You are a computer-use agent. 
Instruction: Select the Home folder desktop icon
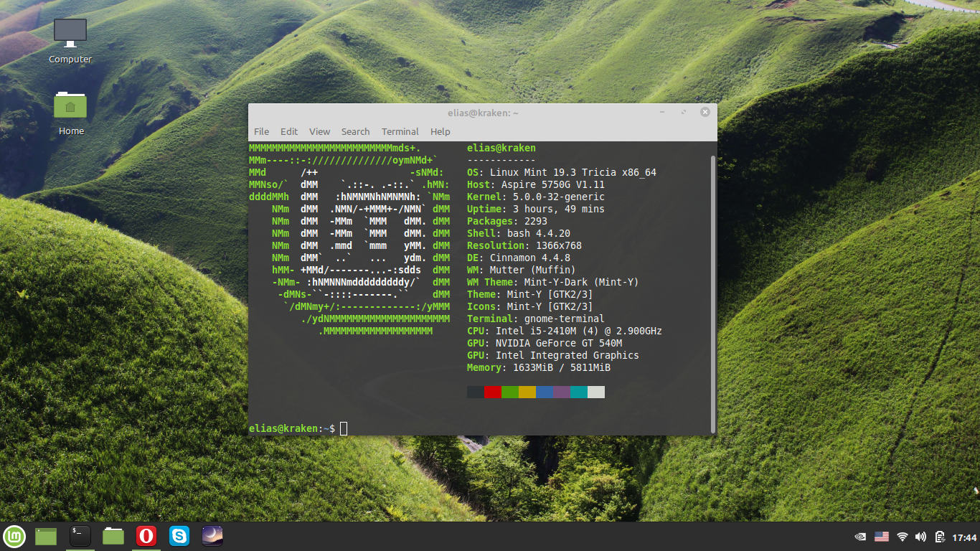click(70, 113)
